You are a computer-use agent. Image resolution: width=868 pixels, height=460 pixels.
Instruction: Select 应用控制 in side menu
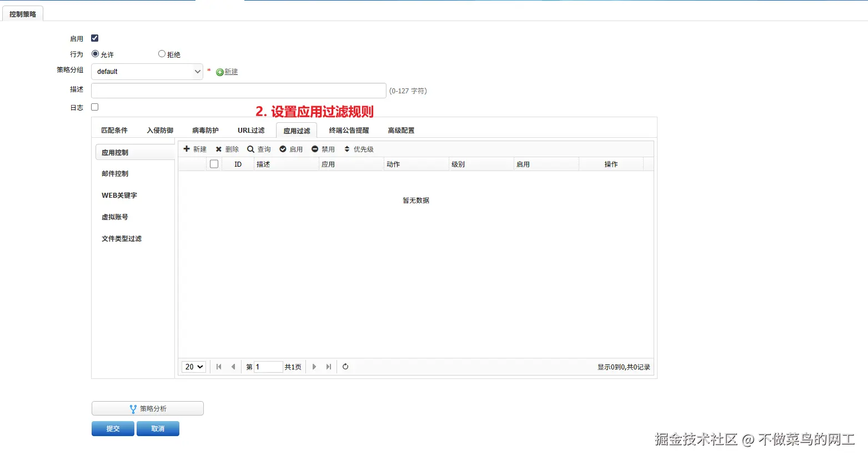click(135, 152)
